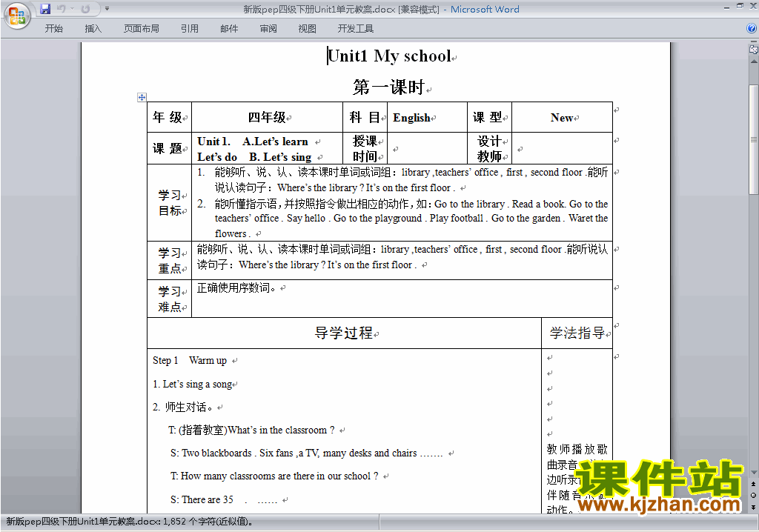This screenshot has width=759, height=532.
Task: Open the round Office button menu
Action: (17, 16)
